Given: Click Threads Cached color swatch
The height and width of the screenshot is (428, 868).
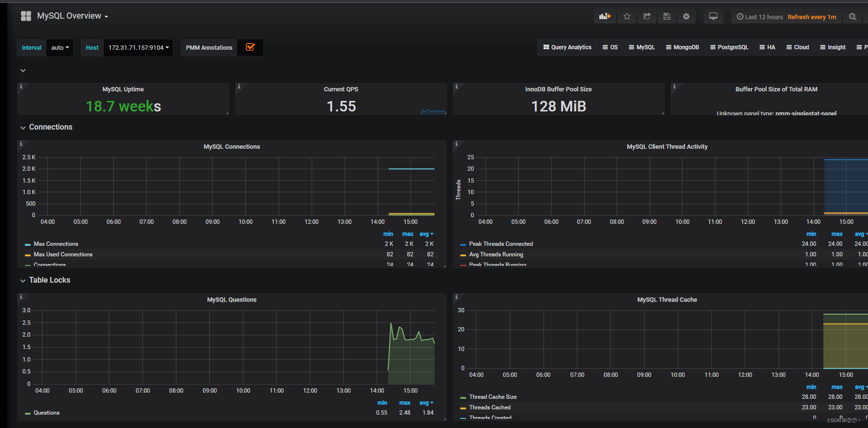Looking at the screenshot, I should (463, 408).
